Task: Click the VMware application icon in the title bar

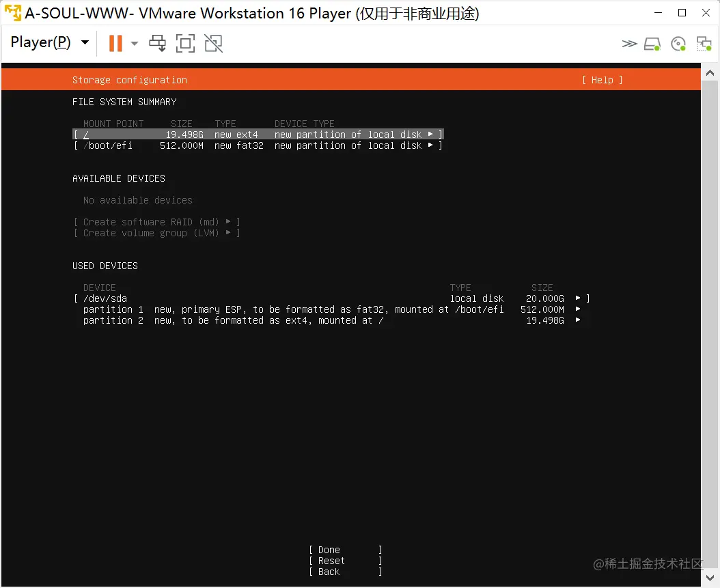Action: click(x=13, y=13)
